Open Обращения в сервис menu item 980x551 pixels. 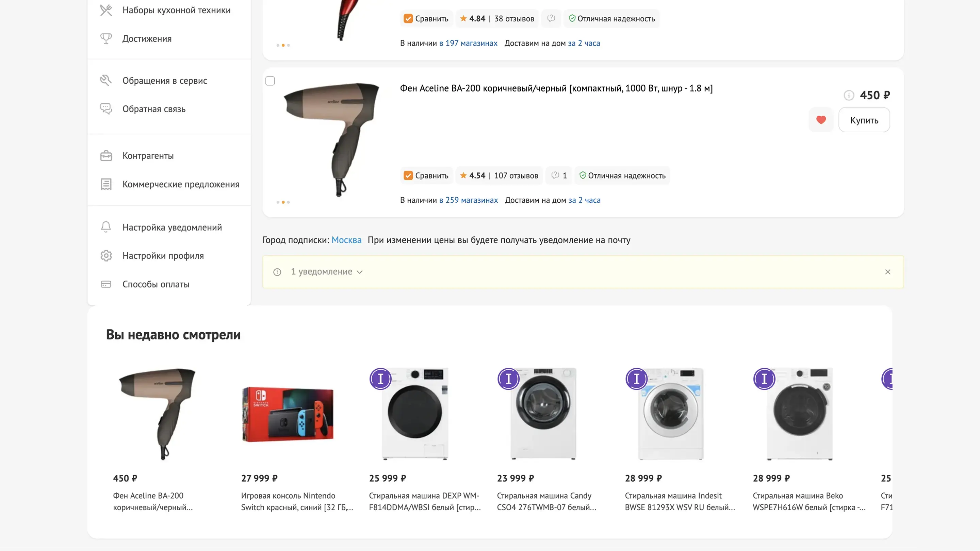click(164, 81)
